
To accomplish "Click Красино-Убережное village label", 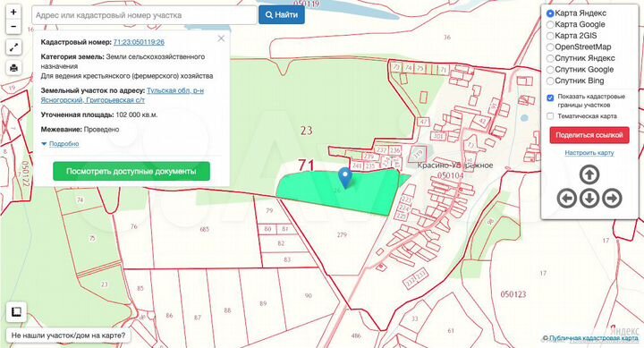I will (454, 166).
